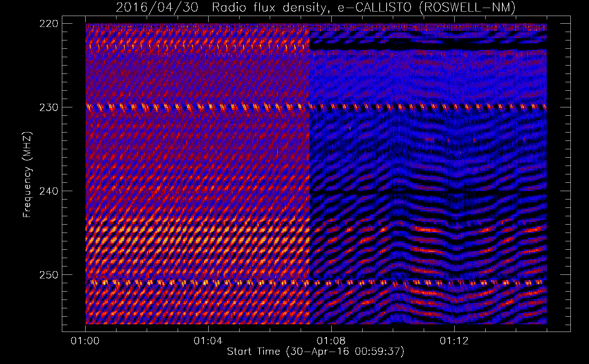
Task: Click the 01:12 time tick label
Action: 454,341
